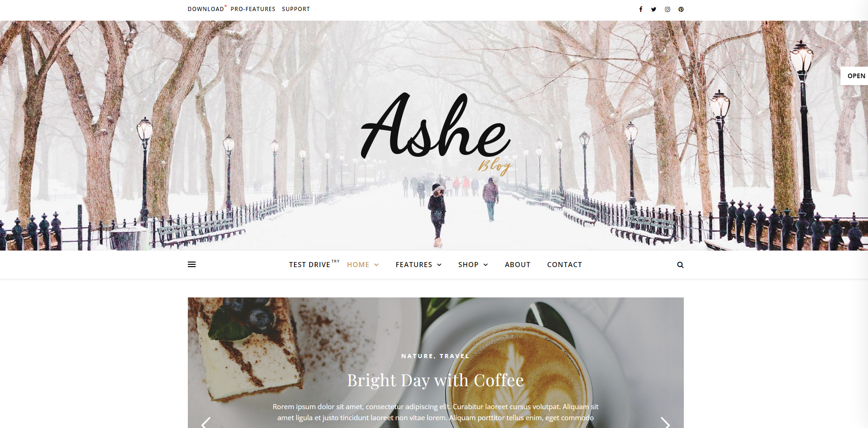
Task: Open the About menu item
Action: 518,265
